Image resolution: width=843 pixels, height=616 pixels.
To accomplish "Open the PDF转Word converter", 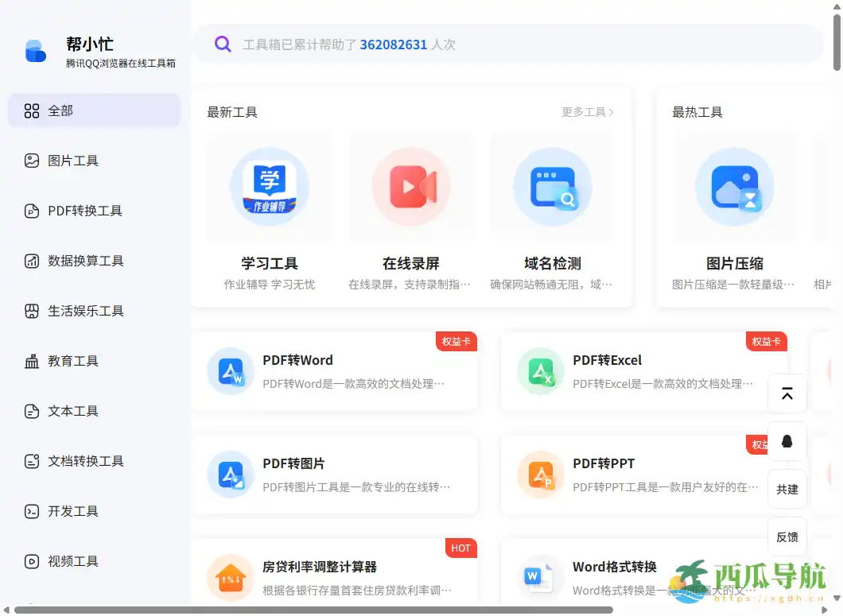I will (334, 371).
